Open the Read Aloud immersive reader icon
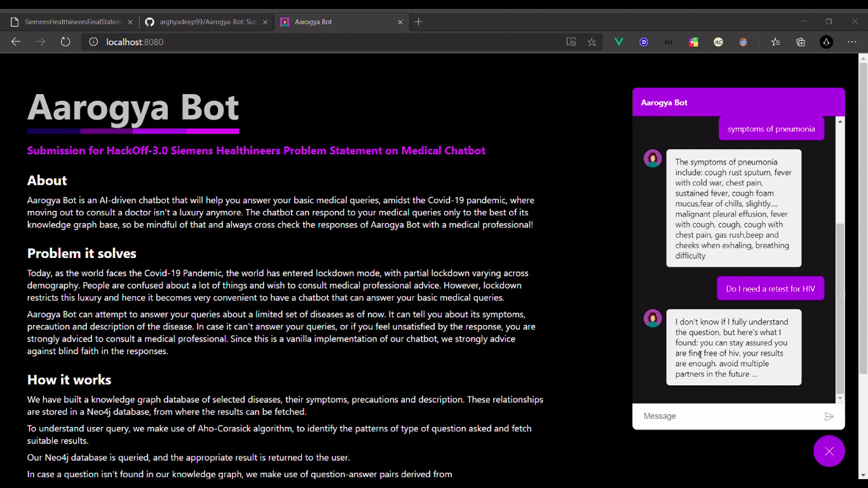This screenshot has height=488, width=868. coord(571,42)
